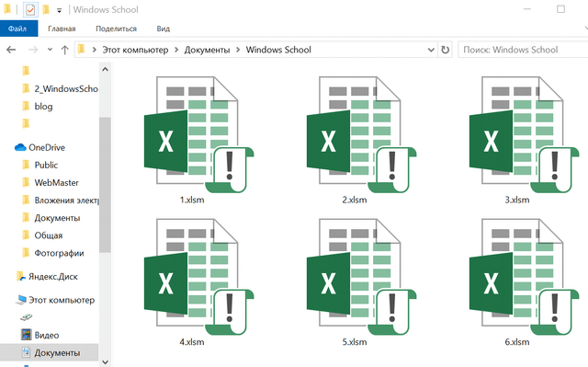Screen dimensions: 588x367
Task: Click Документы breadcrumb in address bar
Action: point(207,50)
